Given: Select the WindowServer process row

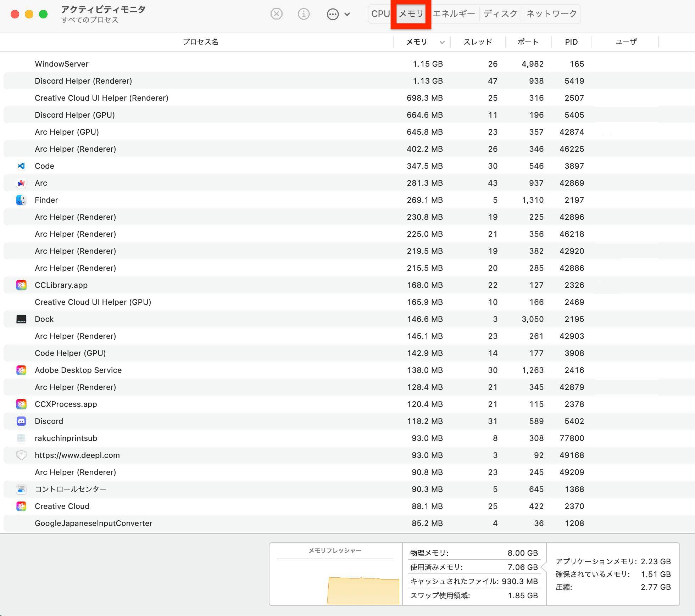Looking at the screenshot, I should coord(62,64).
